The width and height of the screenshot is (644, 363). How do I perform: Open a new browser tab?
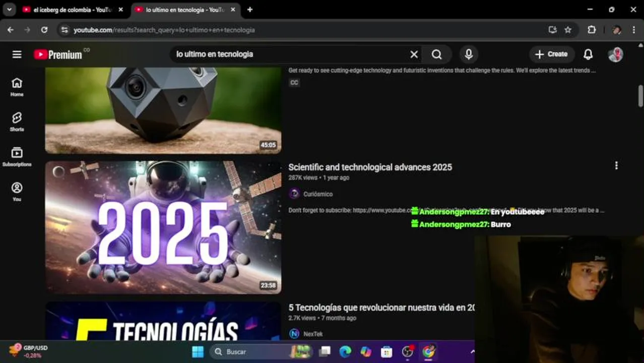tap(249, 10)
